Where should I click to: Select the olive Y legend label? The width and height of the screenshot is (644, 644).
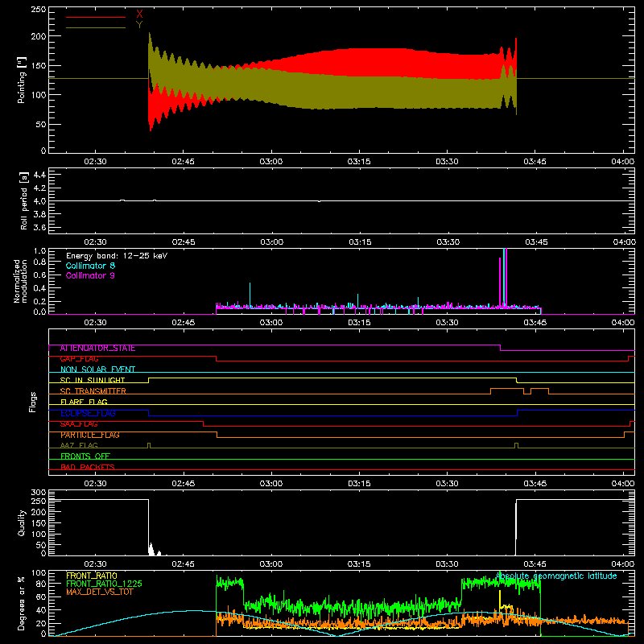coord(139,25)
